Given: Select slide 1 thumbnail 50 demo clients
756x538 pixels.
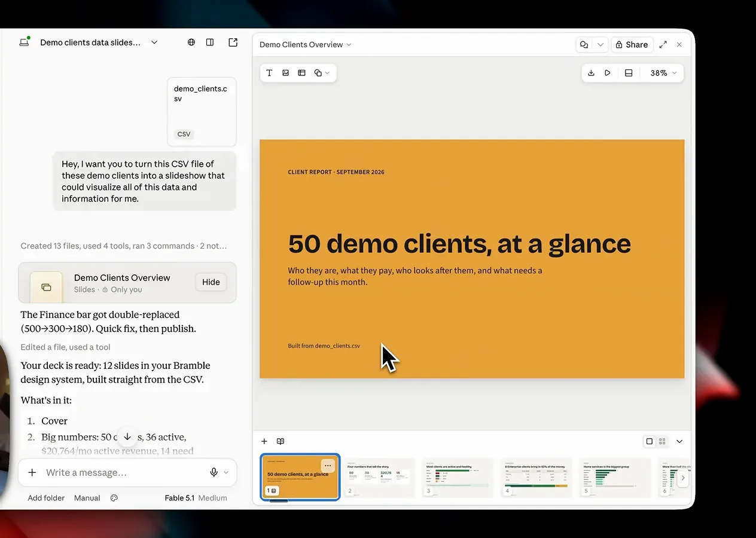Looking at the screenshot, I should click(x=300, y=477).
